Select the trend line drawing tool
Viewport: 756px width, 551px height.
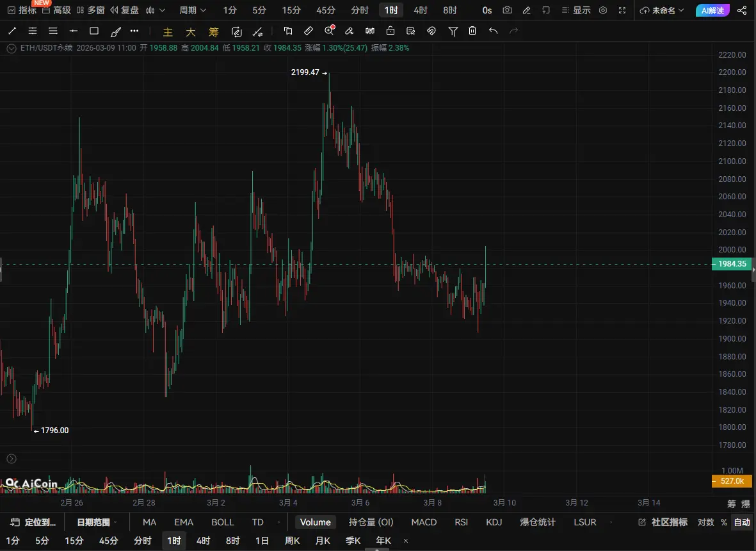click(13, 31)
